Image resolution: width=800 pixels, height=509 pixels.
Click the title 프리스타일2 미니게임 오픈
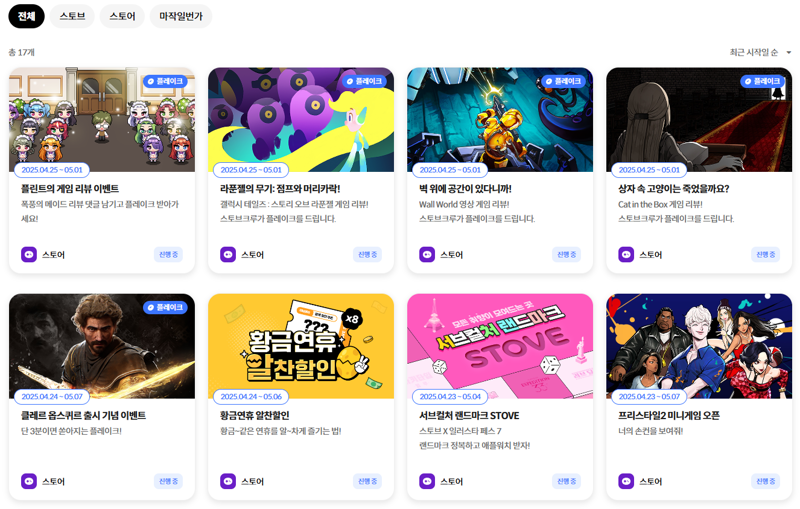click(x=669, y=416)
